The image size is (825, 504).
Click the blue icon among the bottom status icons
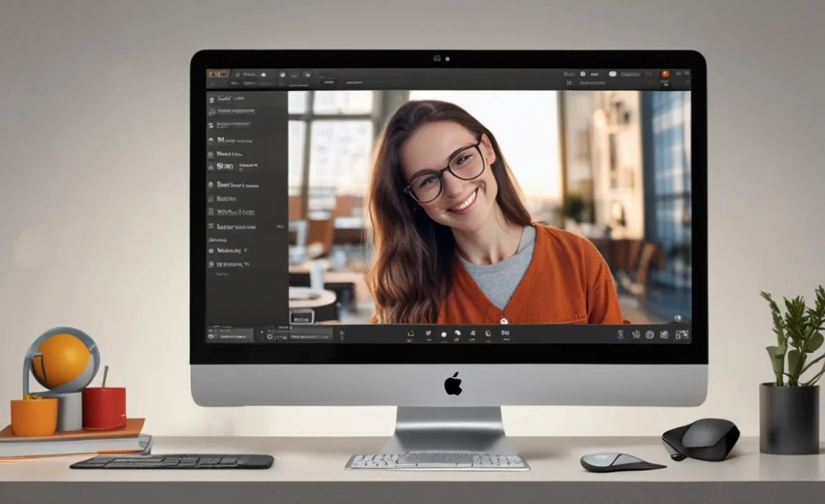click(620, 334)
